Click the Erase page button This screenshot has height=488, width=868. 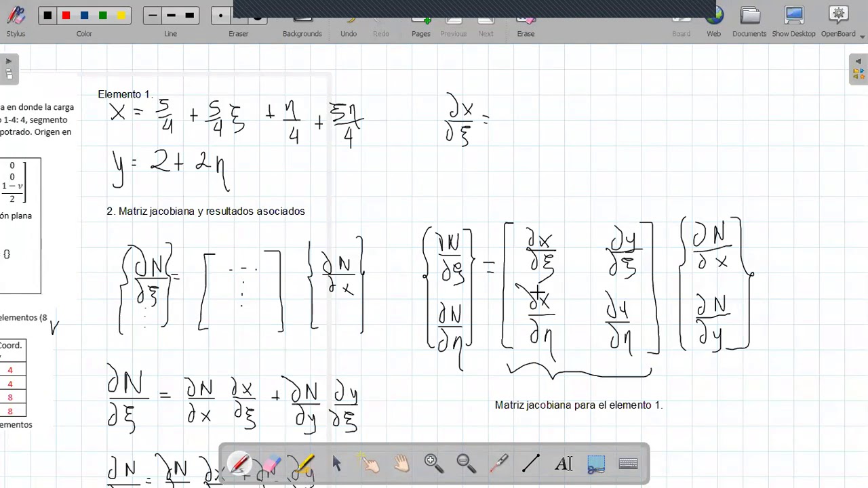[526, 19]
